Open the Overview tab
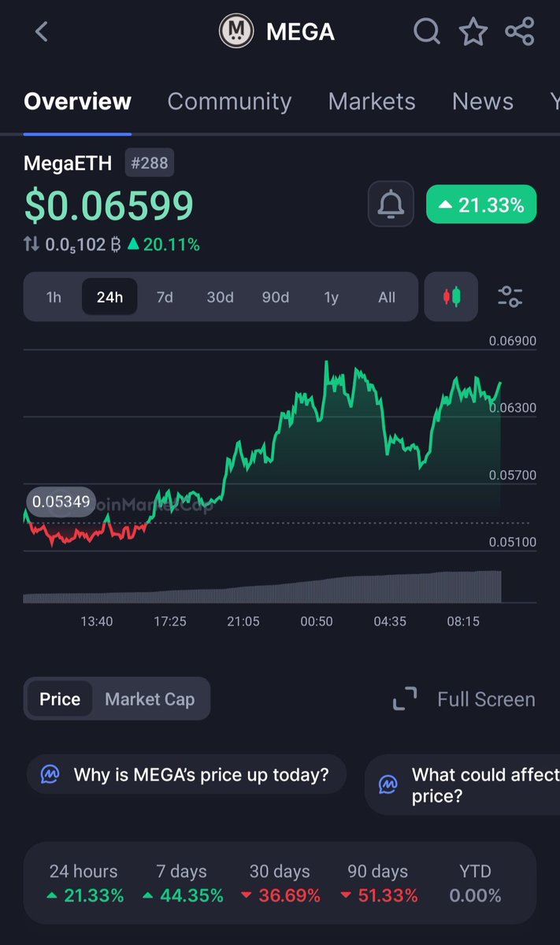Image resolution: width=560 pixels, height=945 pixels. [77, 102]
